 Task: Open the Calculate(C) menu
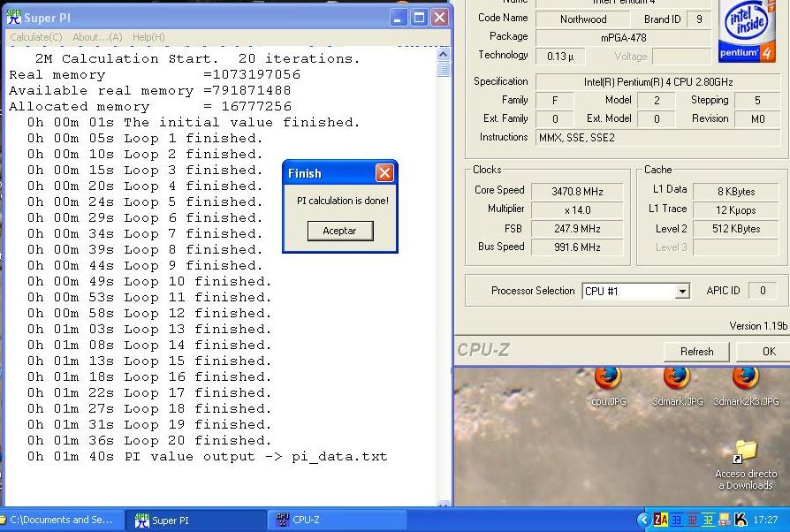[36, 37]
